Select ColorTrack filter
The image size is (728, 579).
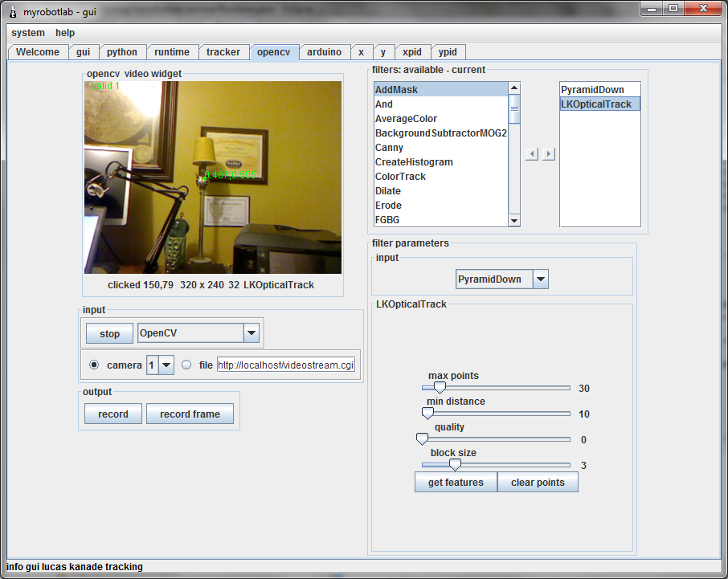440,177
